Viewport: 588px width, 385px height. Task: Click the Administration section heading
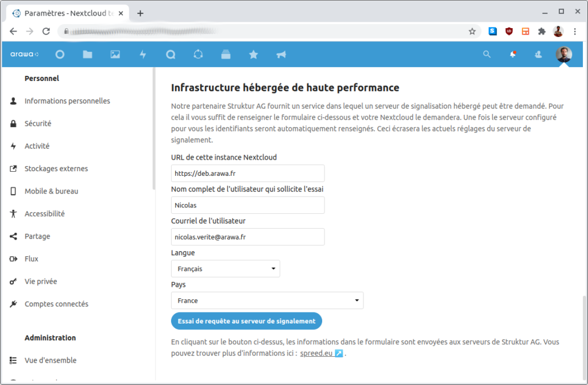(51, 338)
